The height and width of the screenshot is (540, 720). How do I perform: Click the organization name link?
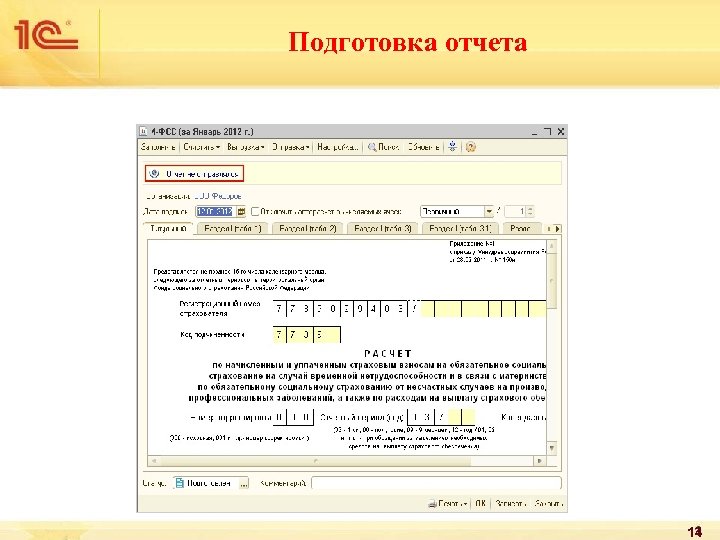tap(217, 196)
